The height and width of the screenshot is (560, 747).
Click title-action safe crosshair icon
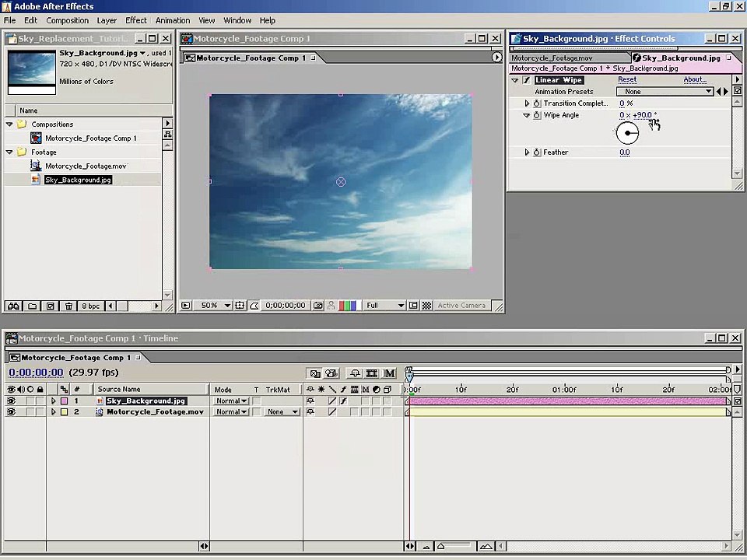pyautogui.click(x=240, y=305)
